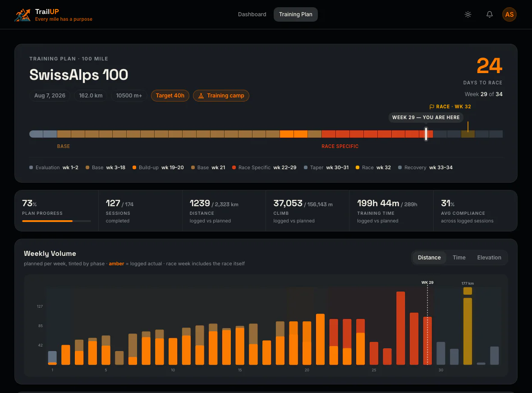Click the Plan Progress orange progress bar
The width and height of the screenshot is (532, 393).
click(47, 221)
